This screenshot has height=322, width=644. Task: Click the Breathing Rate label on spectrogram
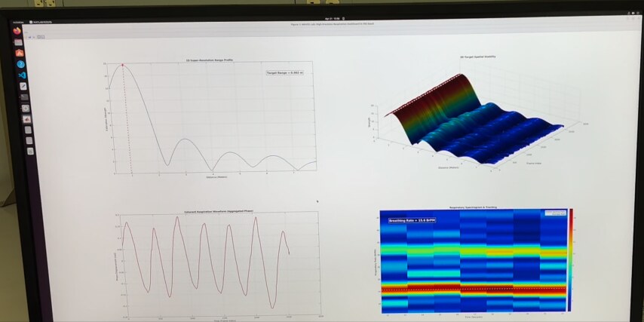412,221
